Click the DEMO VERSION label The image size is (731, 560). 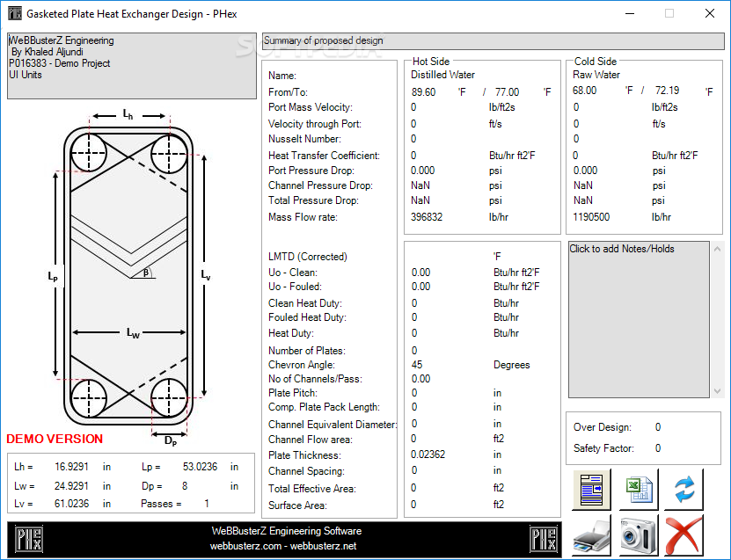(x=55, y=440)
